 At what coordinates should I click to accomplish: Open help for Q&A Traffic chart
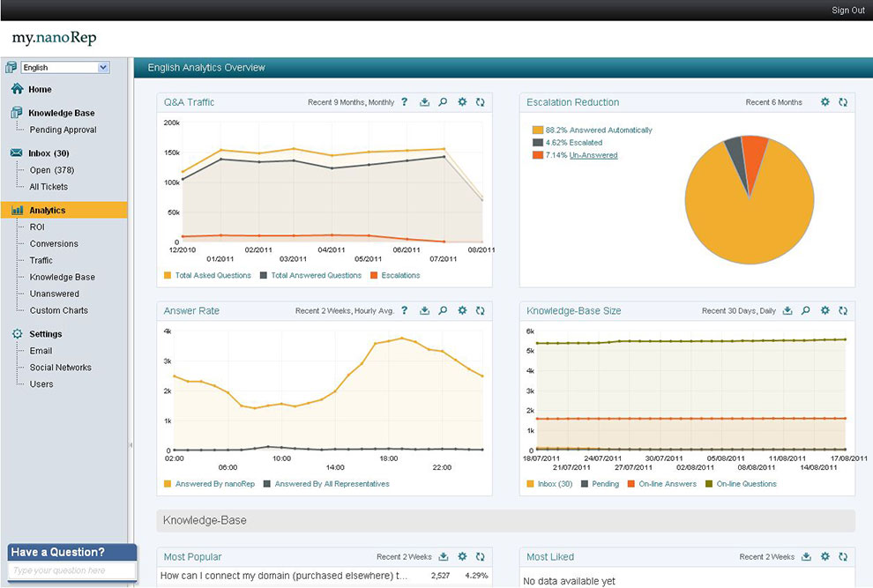coord(405,102)
